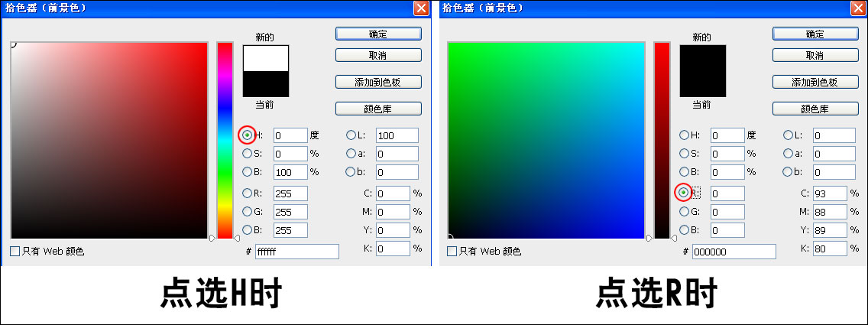This screenshot has height=325, width=868.
Task: Click the L field showing 100
Action: click(x=397, y=135)
